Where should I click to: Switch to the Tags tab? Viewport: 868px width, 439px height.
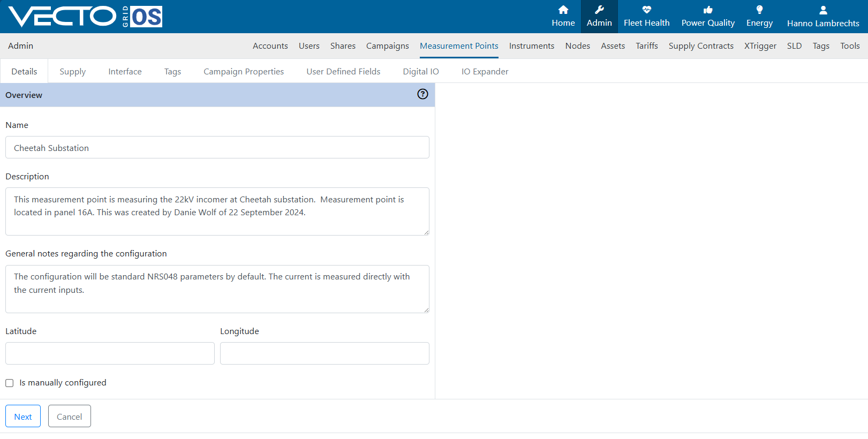click(x=172, y=71)
